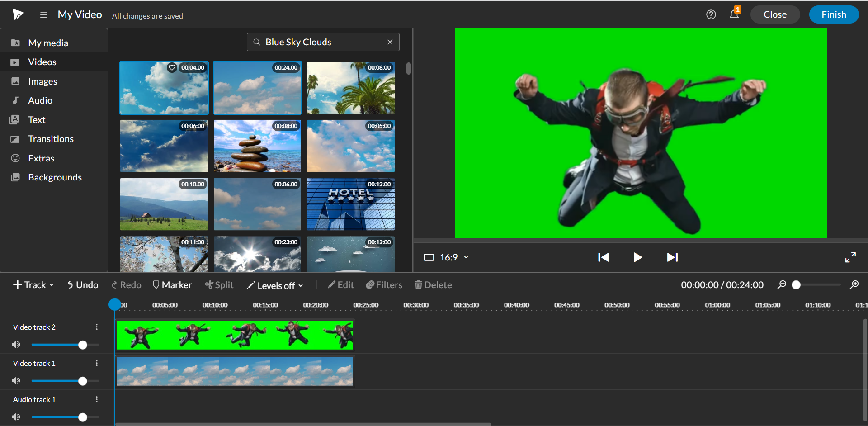Switch to the Backgrounds section
This screenshot has height=426, width=868.
click(x=54, y=177)
